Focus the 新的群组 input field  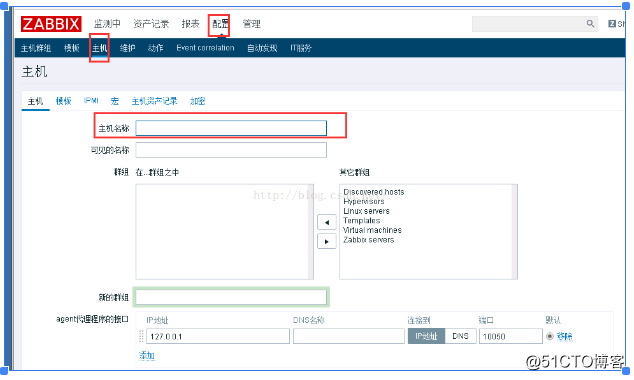tap(231, 297)
